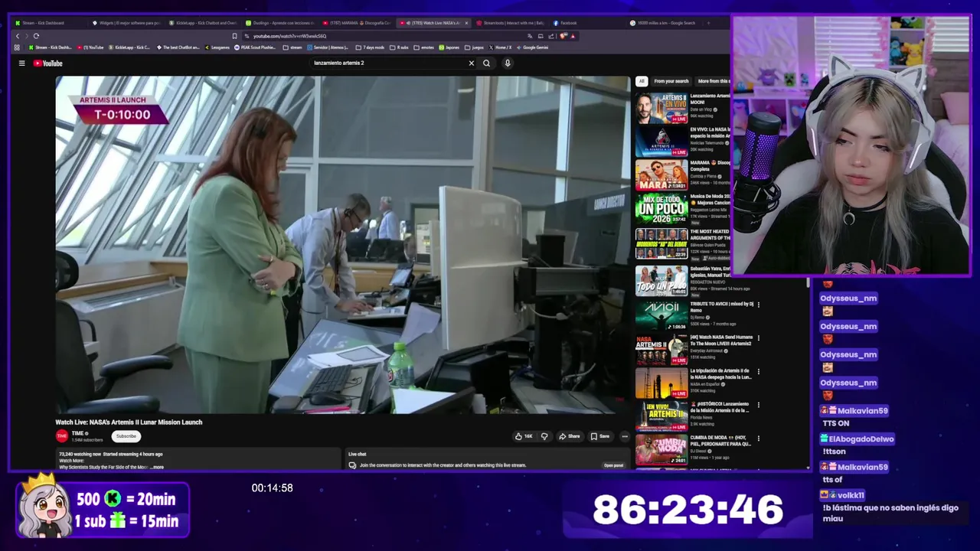Open the live chat panel
Image resolution: width=980 pixels, height=551 pixels.
[x=613, y=465]
